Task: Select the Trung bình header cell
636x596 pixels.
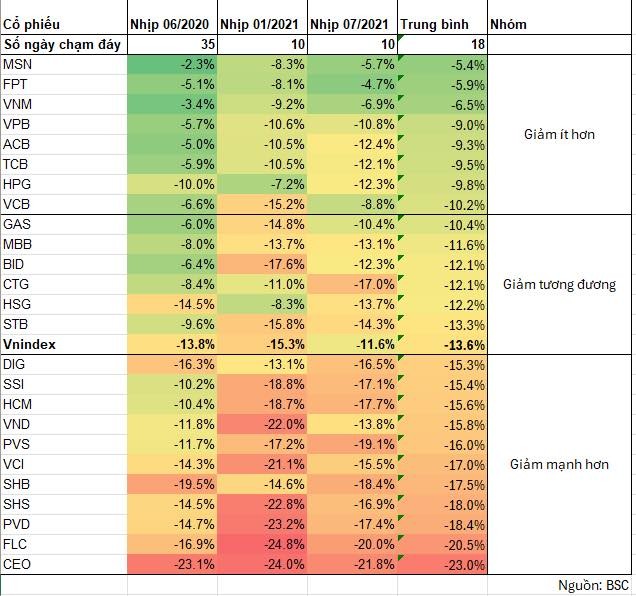Action: point(442,22)
